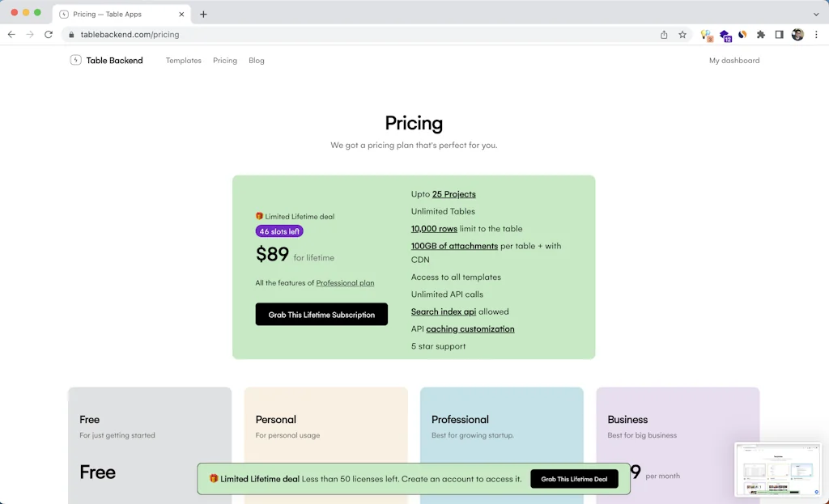The height and width of the screenshot is (504, 829).
Task: Open a new tab with the plus icon
Action: pos(202,14)
